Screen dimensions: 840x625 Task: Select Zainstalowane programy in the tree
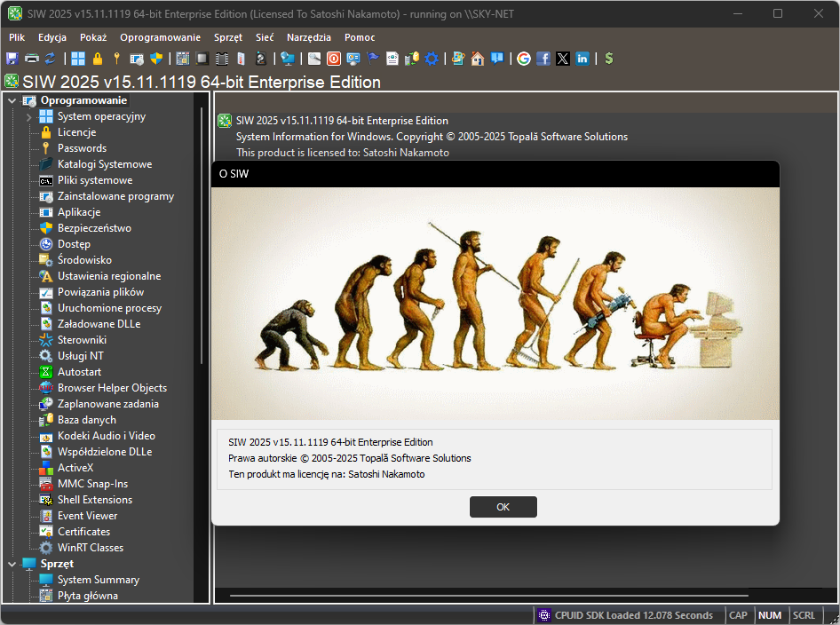tap(115, 196)
